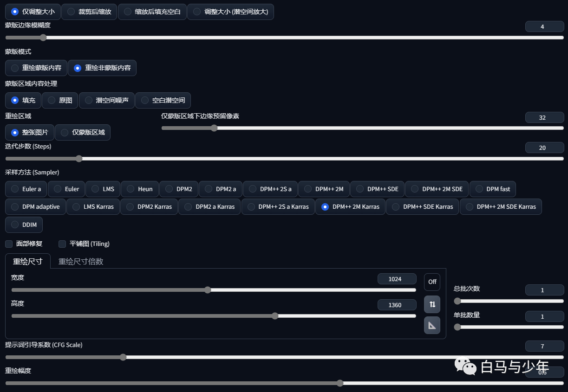Image resolution: width=568 pixels, height=392 pixels.
Task: Click the 总批次数 number field
Action: [x=544, y=290]
